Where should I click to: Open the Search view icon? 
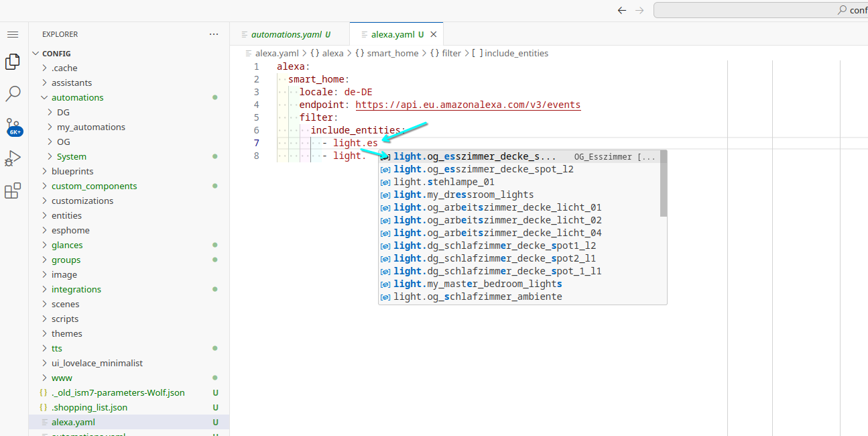(x=13, y=94)
